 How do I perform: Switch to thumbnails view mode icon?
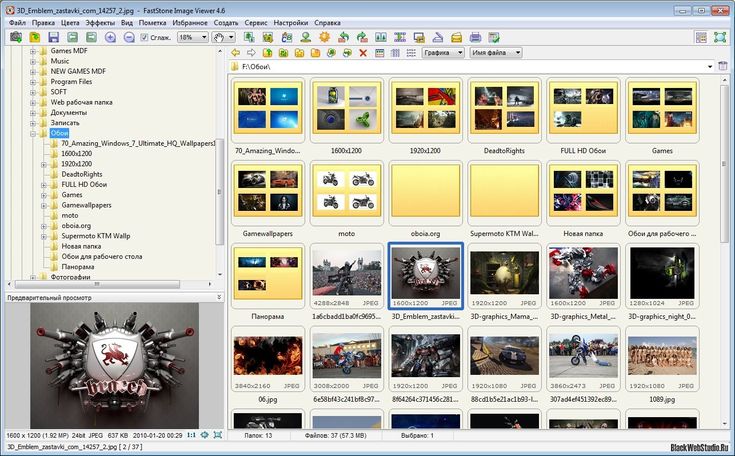pos(380,53)
